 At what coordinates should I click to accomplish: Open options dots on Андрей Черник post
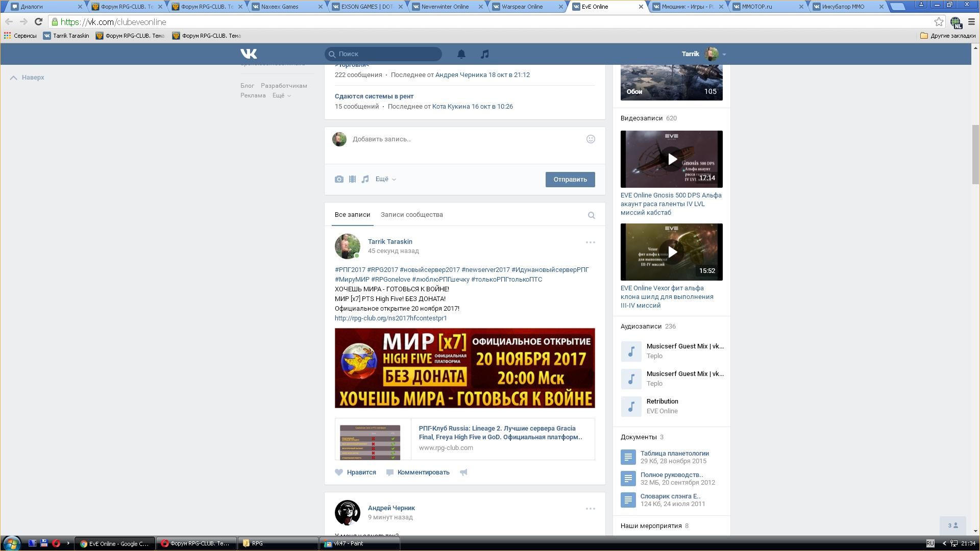click(x=590, y=509)
